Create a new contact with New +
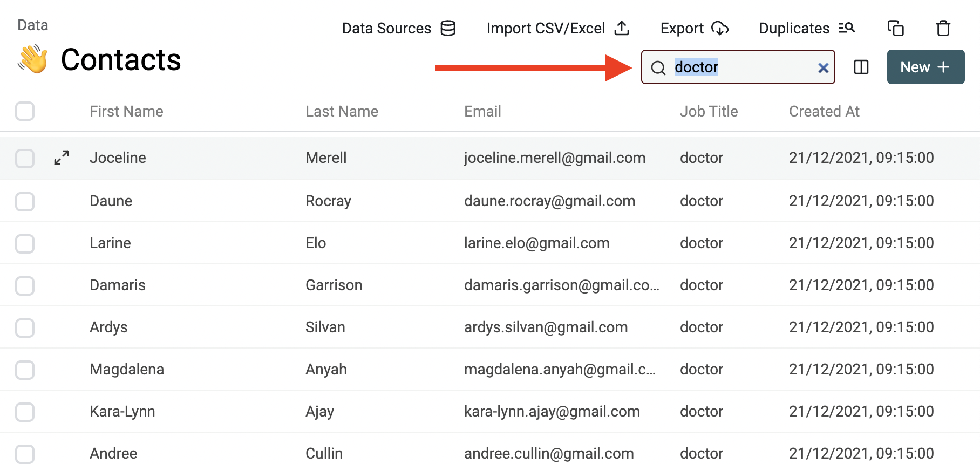 pos(926,67)
